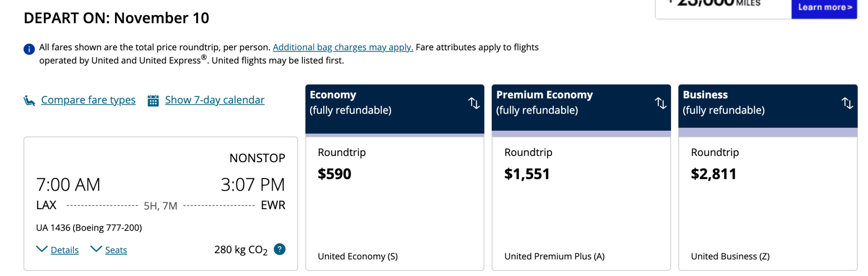Viewport: 868px width, 276px height.
Task: Click the nonstop LAX to EWR flight card
Action: (x=161, y=191)
